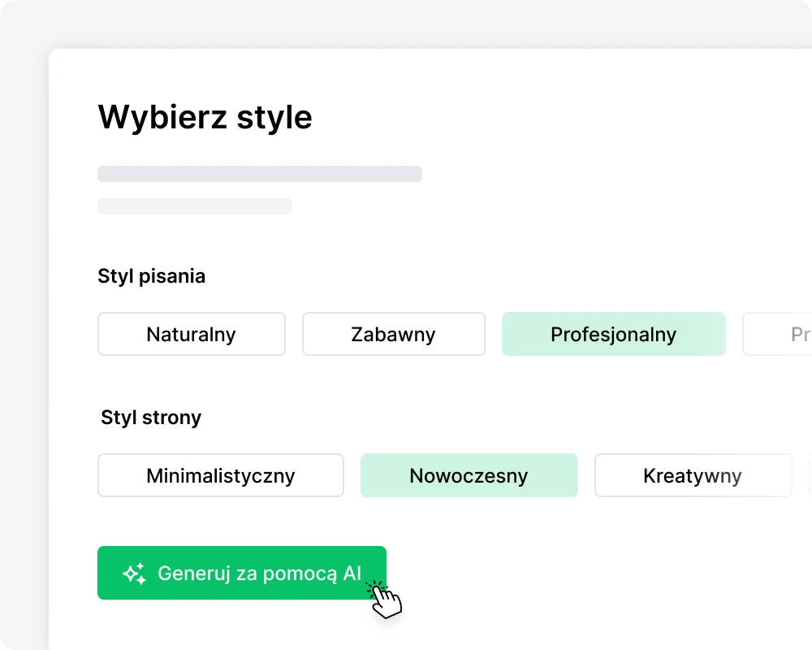This screenshot has width=812, height=650.
Task: Click the Styl pisania section label
Action: point(152,276)
